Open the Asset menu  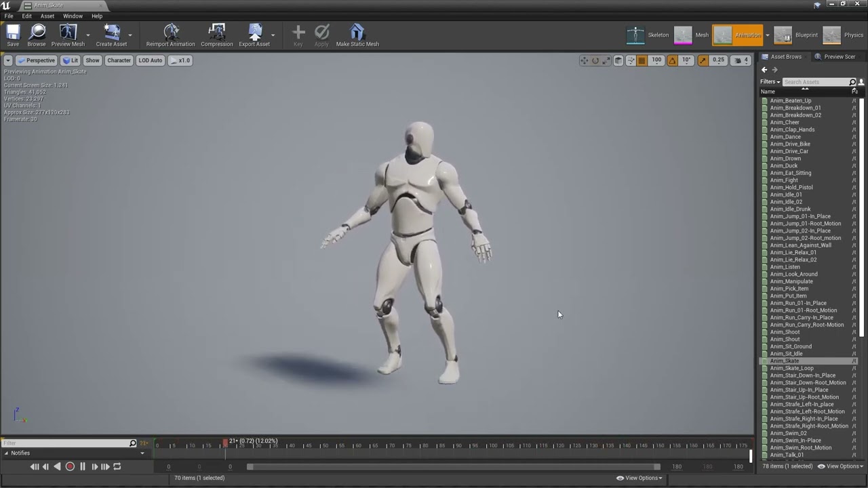pyautogui.click(x=47, y=16)
